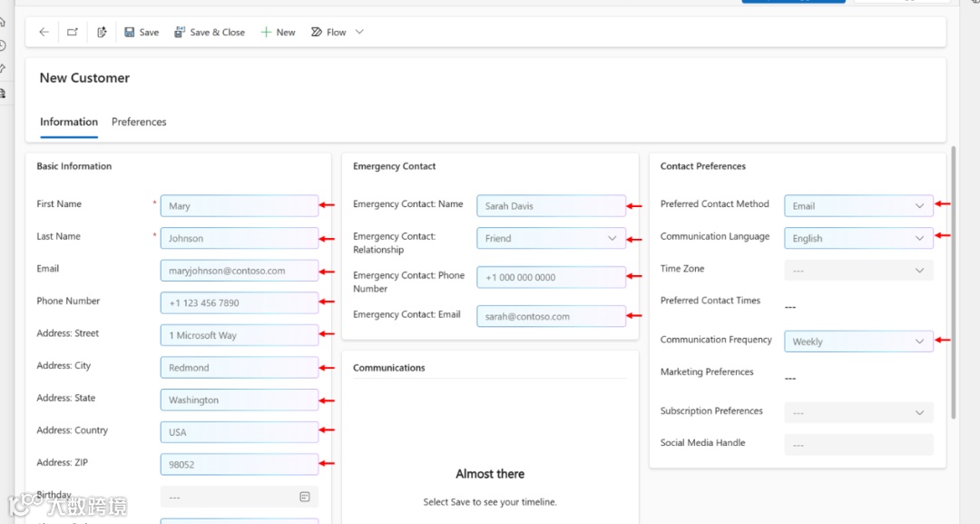This screenshot has width=980, height=524.
Task: Click the Address: City field
Action: tap(240, 368)
